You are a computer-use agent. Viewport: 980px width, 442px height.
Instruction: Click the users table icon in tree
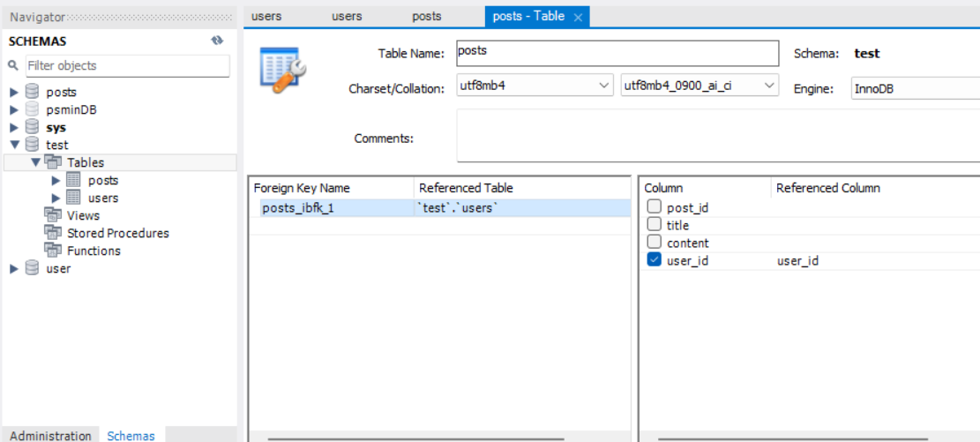(73, 198)
